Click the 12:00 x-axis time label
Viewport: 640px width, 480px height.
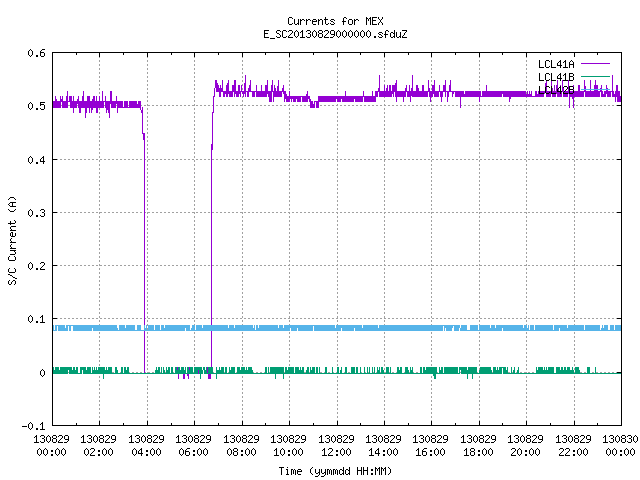click(x=336, y=452)
